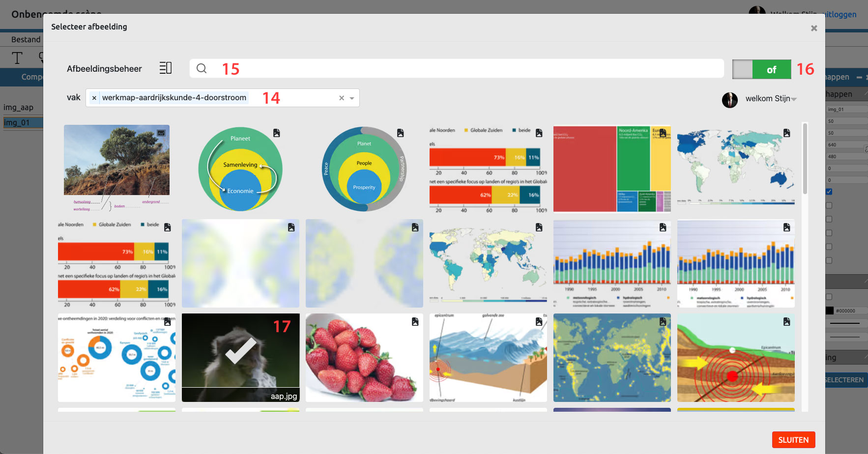The width and height of the screenshot is (868, 454).
Task: Select the text T tool in background
Action: [17, 58]
